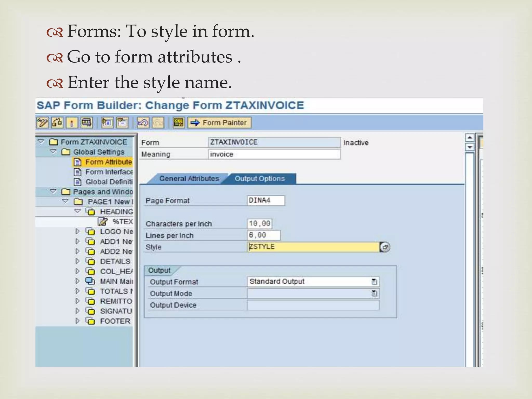The width and height of the screenshot is (532, 399).
Task: Click the Display/Change pencil toolbar icon
Action: coord(42,123)
